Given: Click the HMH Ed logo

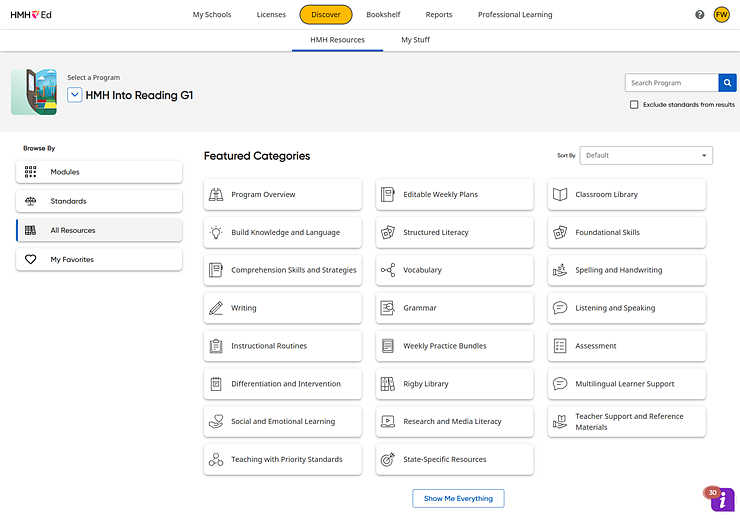Looking at the screenshot, I should point(31,15).
